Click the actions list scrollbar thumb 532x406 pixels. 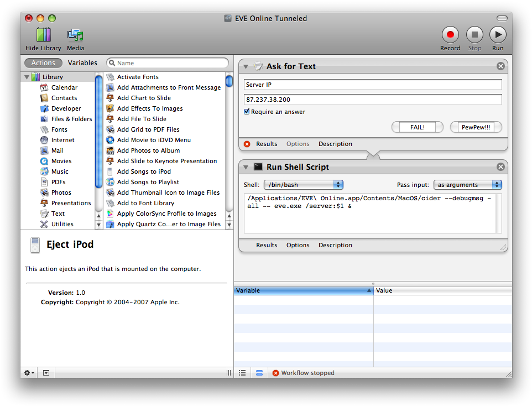(x=230, y=81)
